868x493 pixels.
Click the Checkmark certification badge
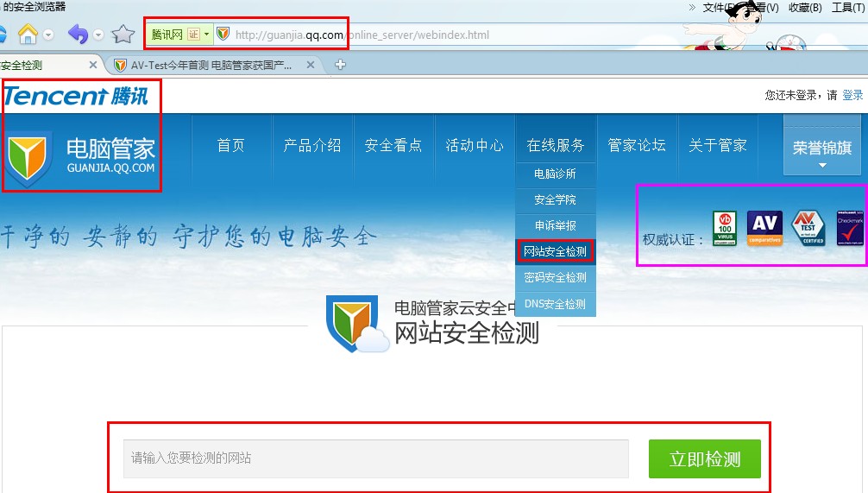pos(850,228)
